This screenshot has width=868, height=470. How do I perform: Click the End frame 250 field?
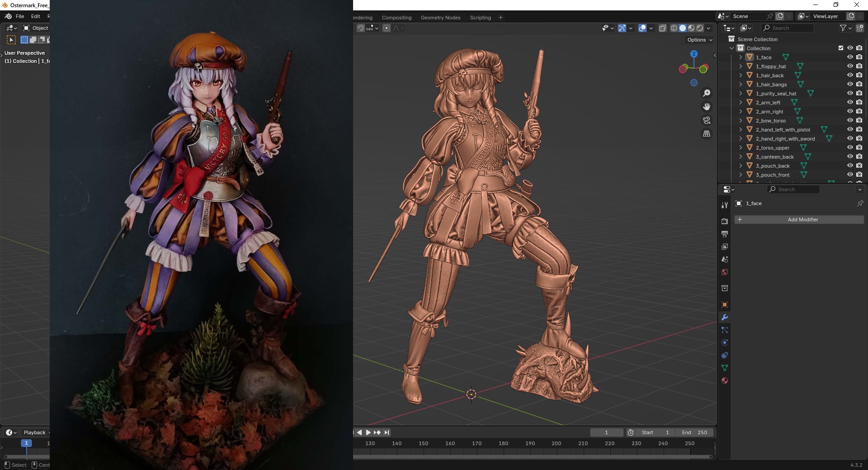pos(695,432)
